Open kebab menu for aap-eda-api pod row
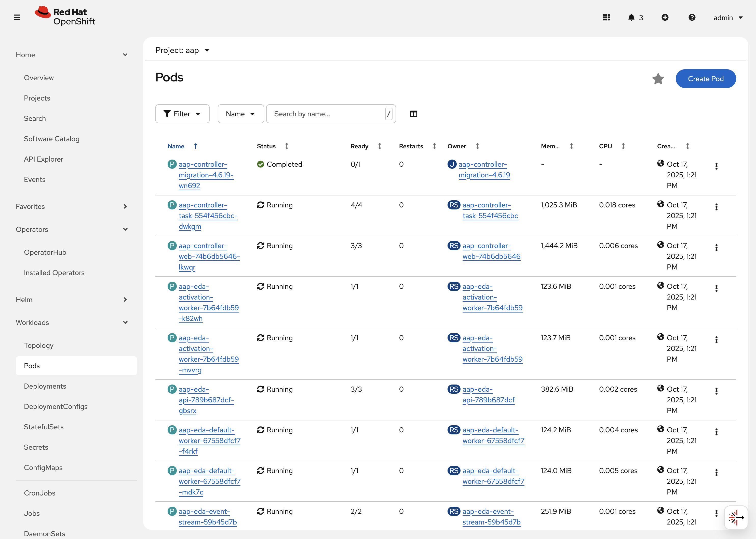 [716, 391]
